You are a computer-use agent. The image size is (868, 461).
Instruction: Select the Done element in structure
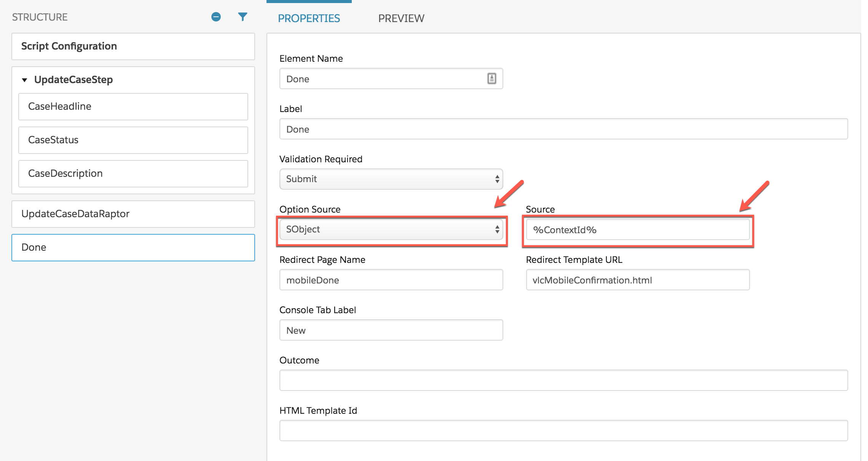pyautogui.click(x=133, y=248)
